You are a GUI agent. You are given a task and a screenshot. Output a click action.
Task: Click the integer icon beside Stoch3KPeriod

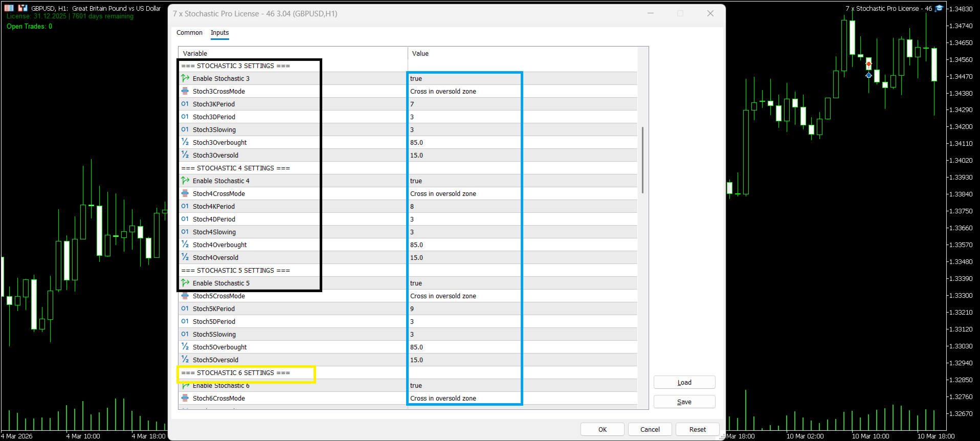click(x=185, y=104)
